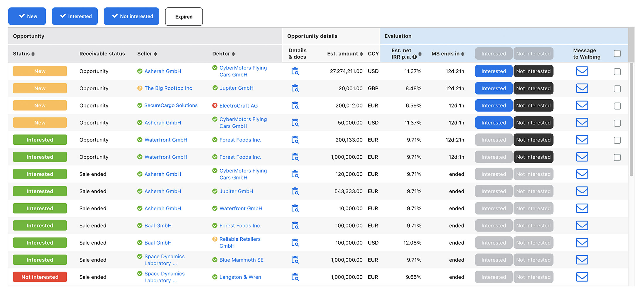Open details & docs for ElectroCraft AG row

coord(295,105)
